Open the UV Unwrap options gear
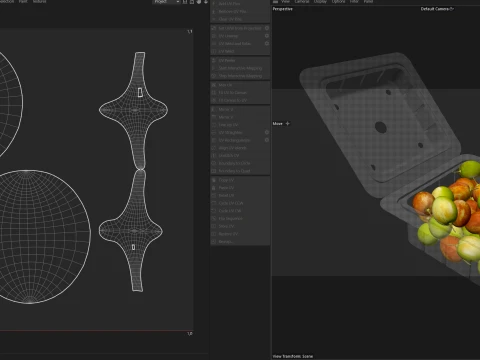This screenshot has width=480, height=360. pos(267,36)
